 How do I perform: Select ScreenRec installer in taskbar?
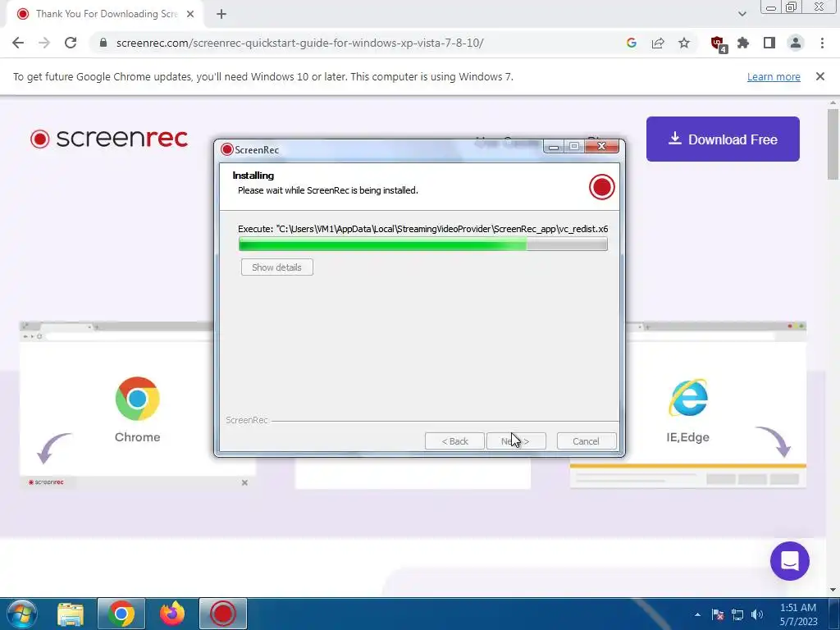click(x=223, y=614)
